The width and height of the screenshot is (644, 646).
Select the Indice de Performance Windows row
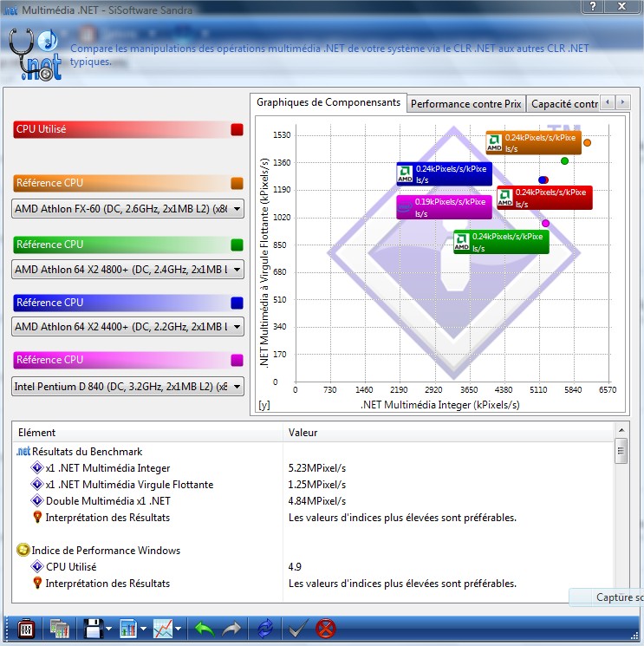pyautogui.click(x=99, y=551)
